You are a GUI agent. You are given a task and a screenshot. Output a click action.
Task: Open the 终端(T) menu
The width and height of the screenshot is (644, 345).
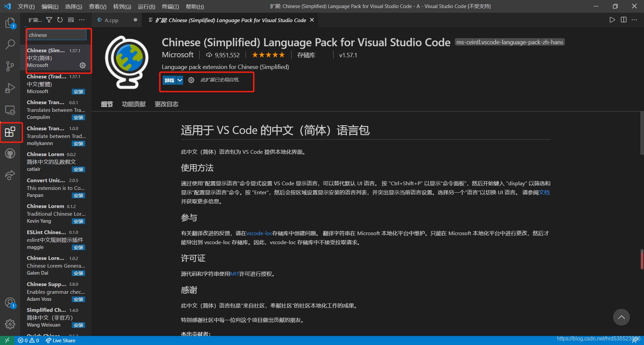point(170,6)
